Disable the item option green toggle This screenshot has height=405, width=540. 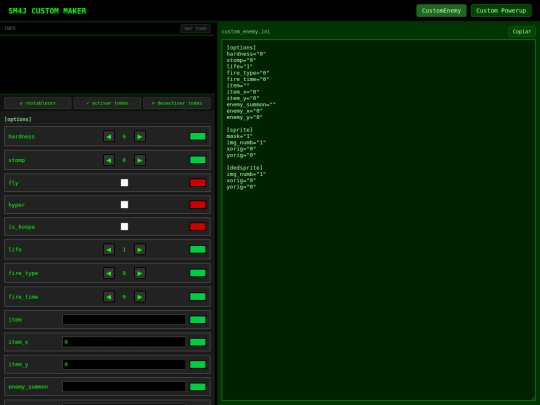(198, 320)
